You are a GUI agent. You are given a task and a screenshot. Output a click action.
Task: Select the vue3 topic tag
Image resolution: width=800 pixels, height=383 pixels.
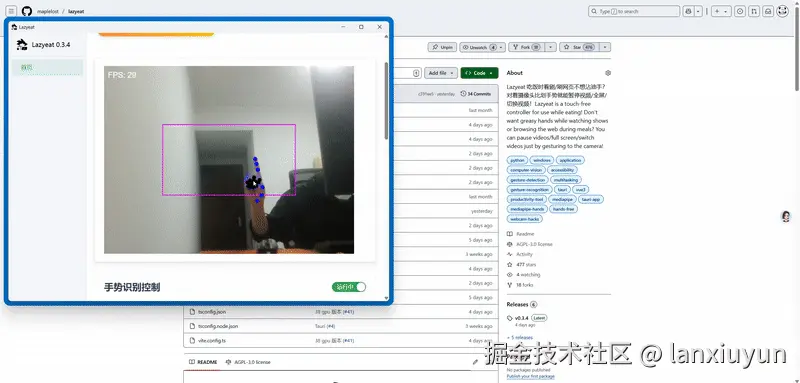[x=581, y=189]
